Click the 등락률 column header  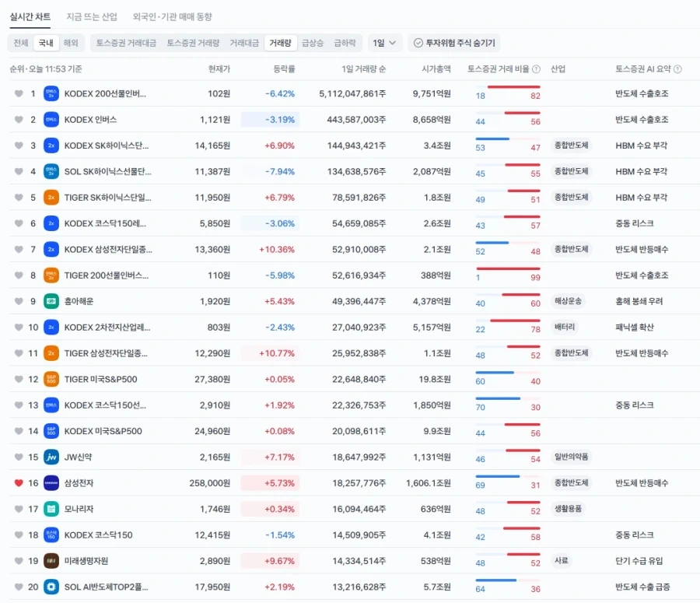point(284,68)
